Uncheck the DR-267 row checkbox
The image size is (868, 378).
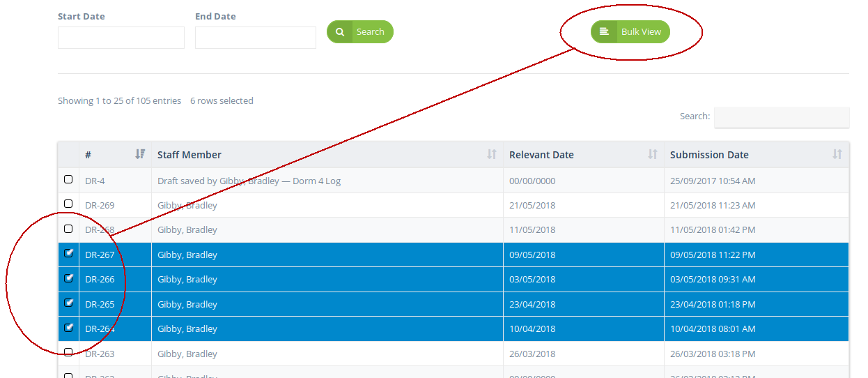(x=68, y=253)
